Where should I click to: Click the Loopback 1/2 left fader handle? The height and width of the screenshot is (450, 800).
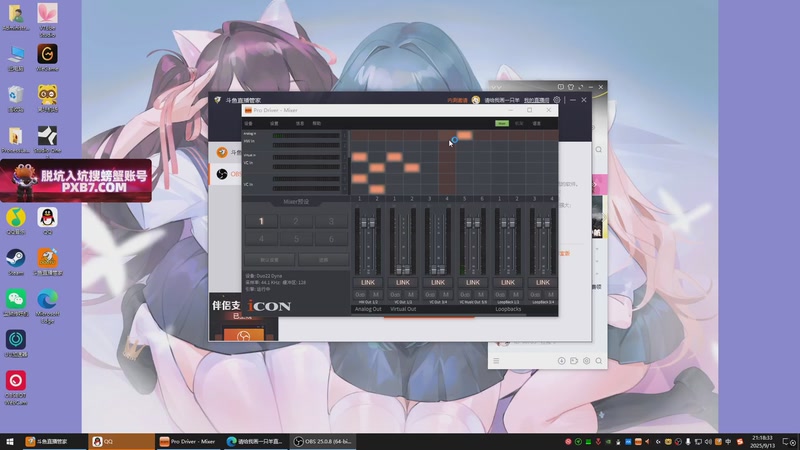click(504, 223)
